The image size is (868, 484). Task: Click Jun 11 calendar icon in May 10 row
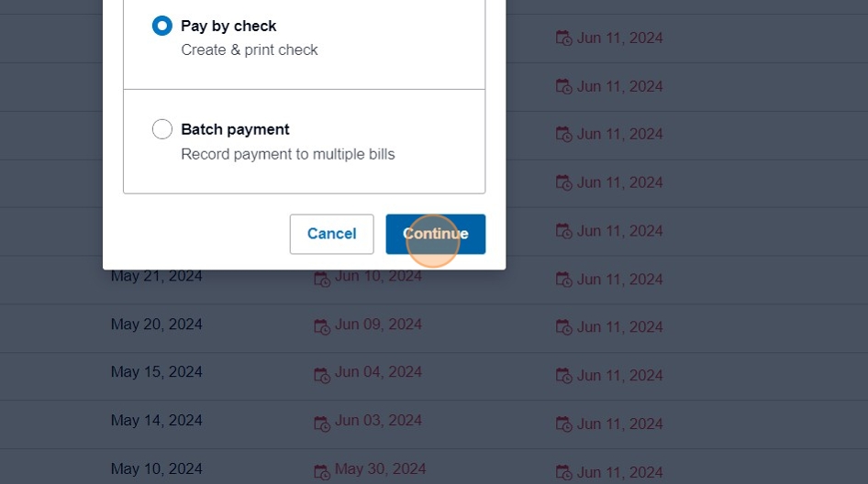[564, 473]
